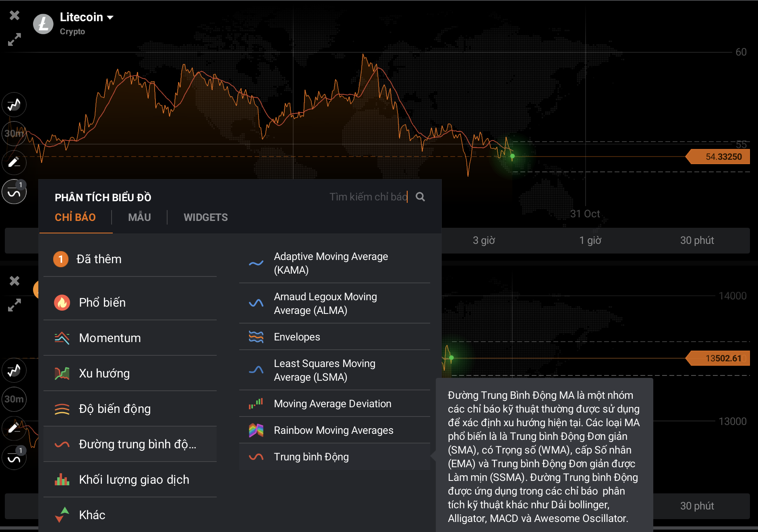The image size is (758, 532).
Task: Select the 1 giờ time range
Action: coord(590,241)
